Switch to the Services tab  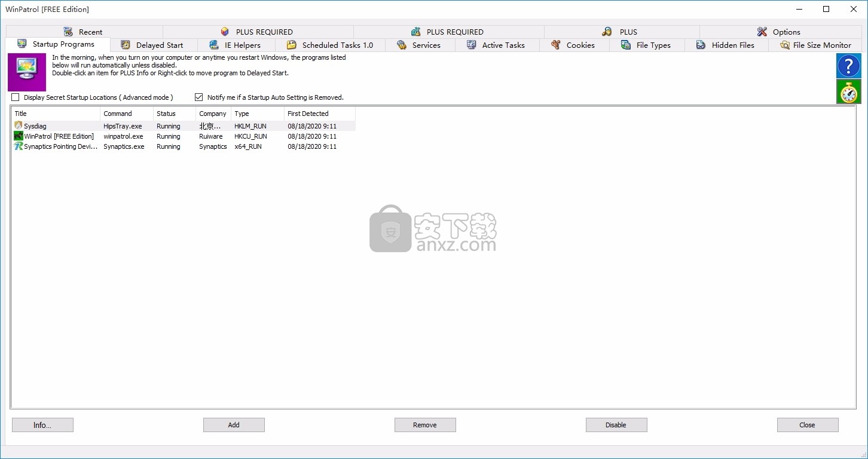coord(420,45)
